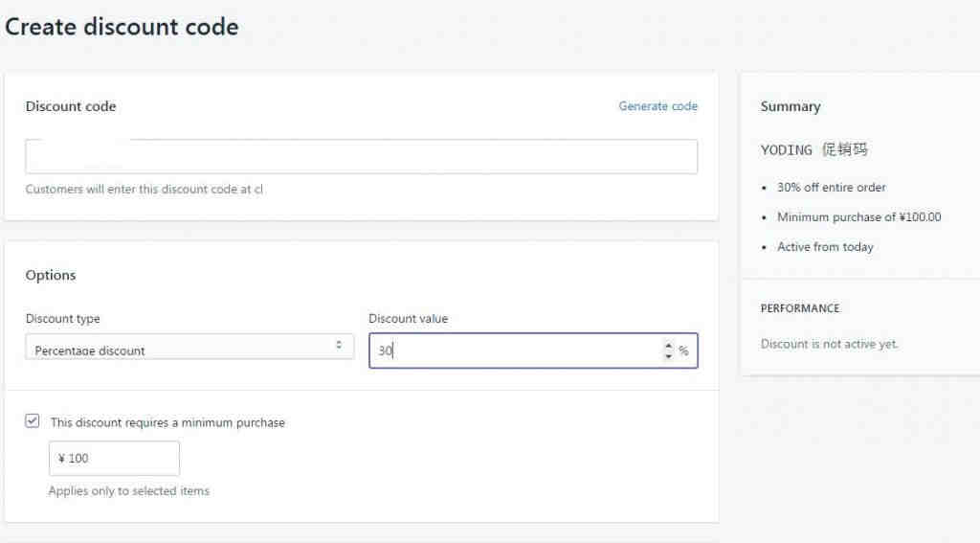Click the 'Applies only to selected items' text

[x=128, y=490]
